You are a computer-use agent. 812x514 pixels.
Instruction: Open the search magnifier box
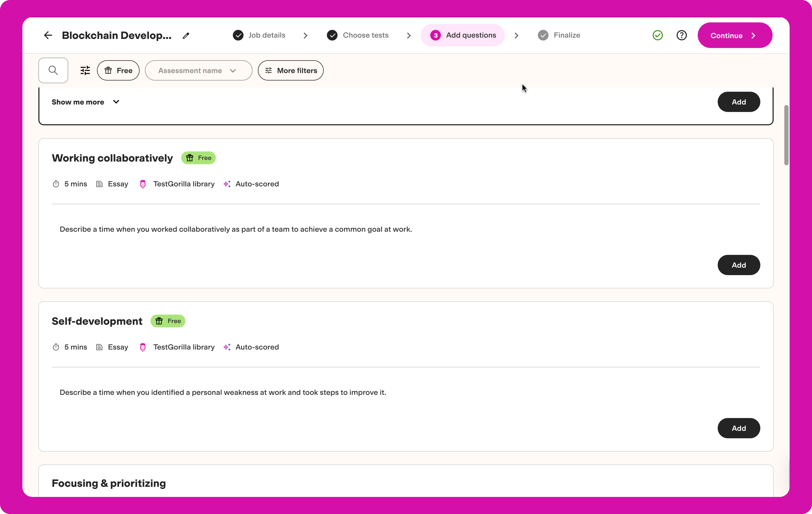[x=53, y=70]
